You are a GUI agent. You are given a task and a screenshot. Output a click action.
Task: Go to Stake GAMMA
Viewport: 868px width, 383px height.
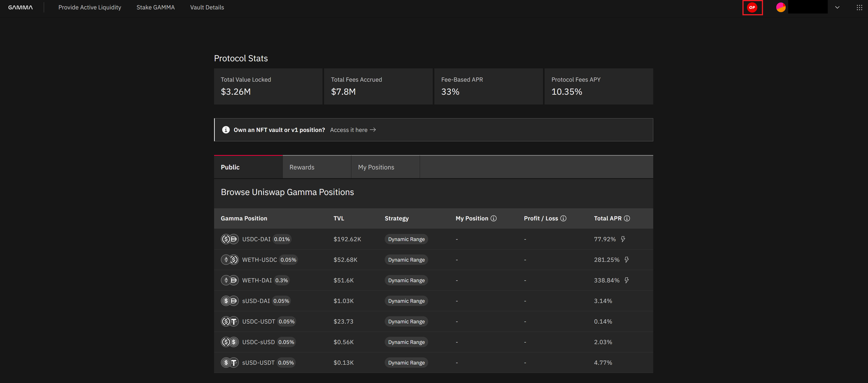155,7
